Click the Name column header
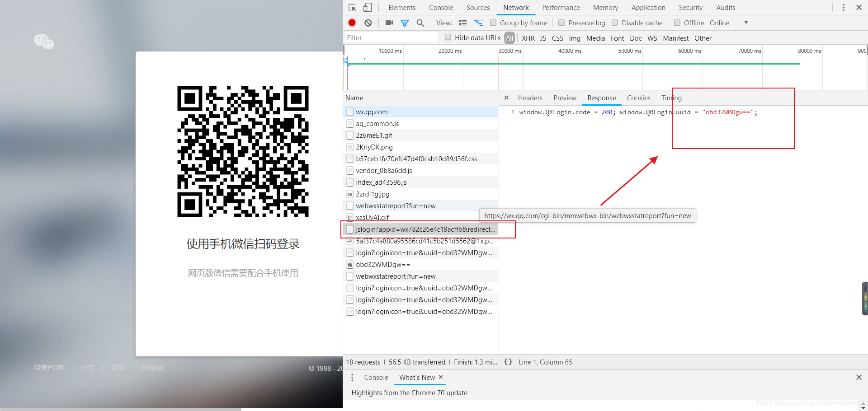Viewport: 868px width, 411px height. click(421, 98)
